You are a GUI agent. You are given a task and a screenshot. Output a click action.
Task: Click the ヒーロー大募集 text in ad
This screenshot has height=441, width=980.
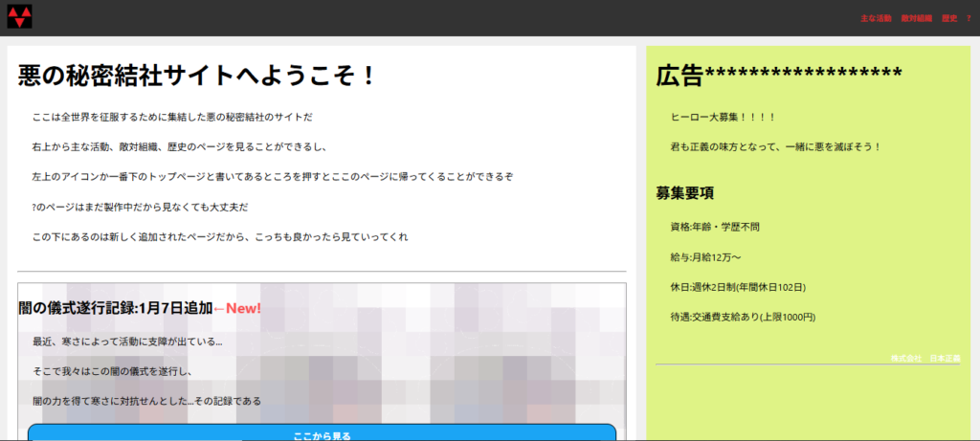tap(723, 117)
